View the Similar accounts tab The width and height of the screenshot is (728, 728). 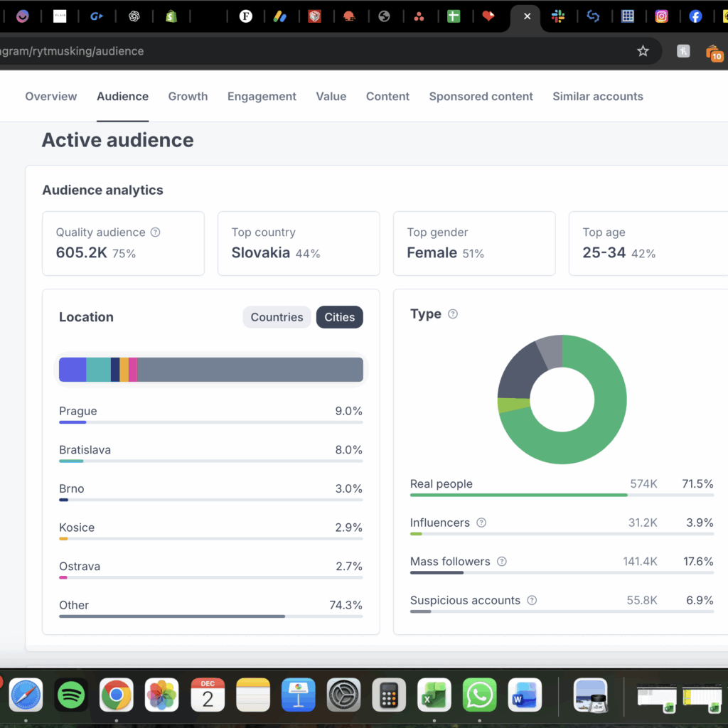click(x=597, y=97)
